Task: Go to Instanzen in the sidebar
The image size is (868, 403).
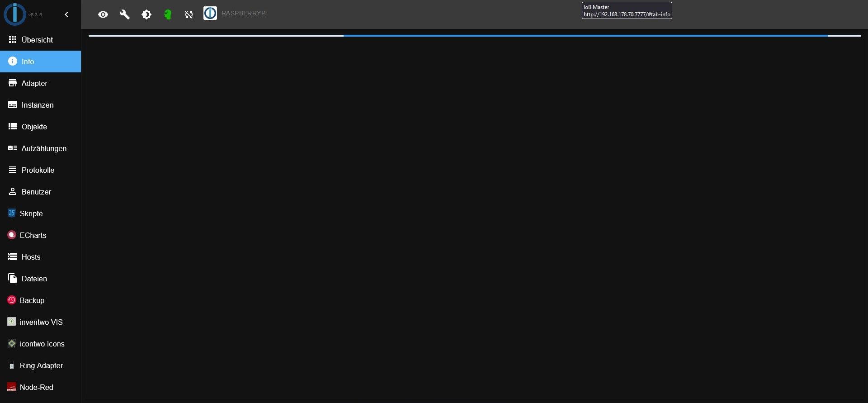Action: (40, 105)
